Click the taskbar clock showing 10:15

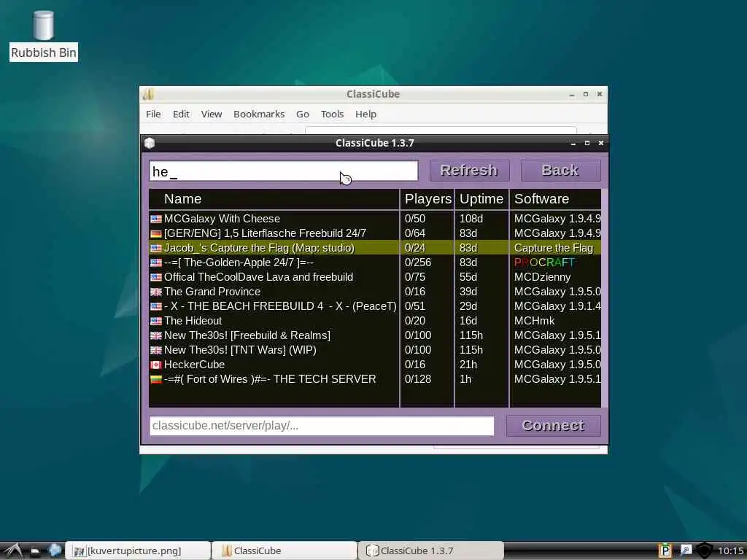[731, 551]
